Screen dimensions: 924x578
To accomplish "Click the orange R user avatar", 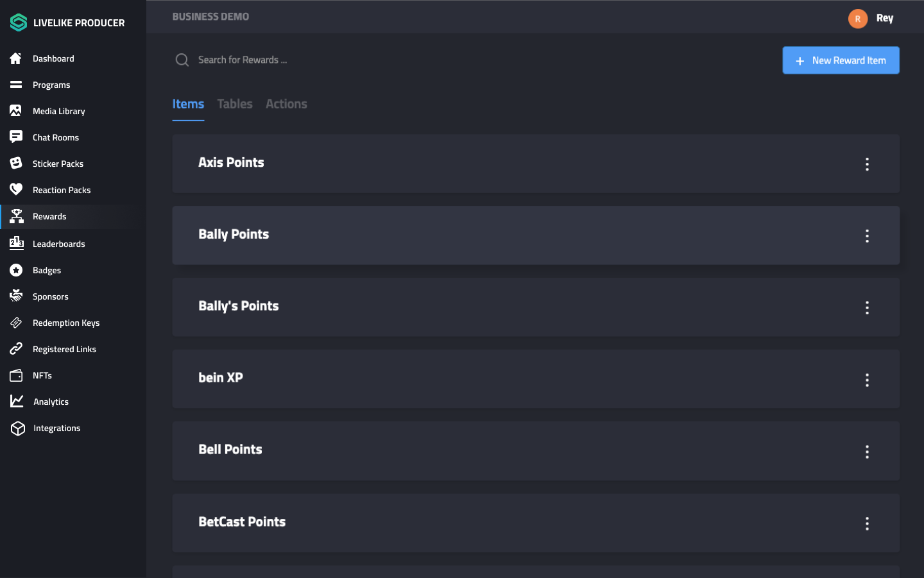I will click(858, 19).
